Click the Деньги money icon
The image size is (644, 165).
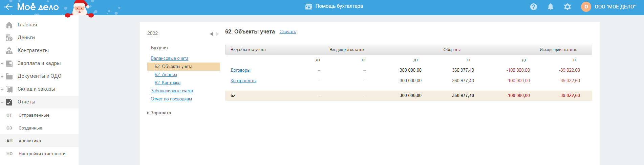pyautogui.click(x=9, y=38)
